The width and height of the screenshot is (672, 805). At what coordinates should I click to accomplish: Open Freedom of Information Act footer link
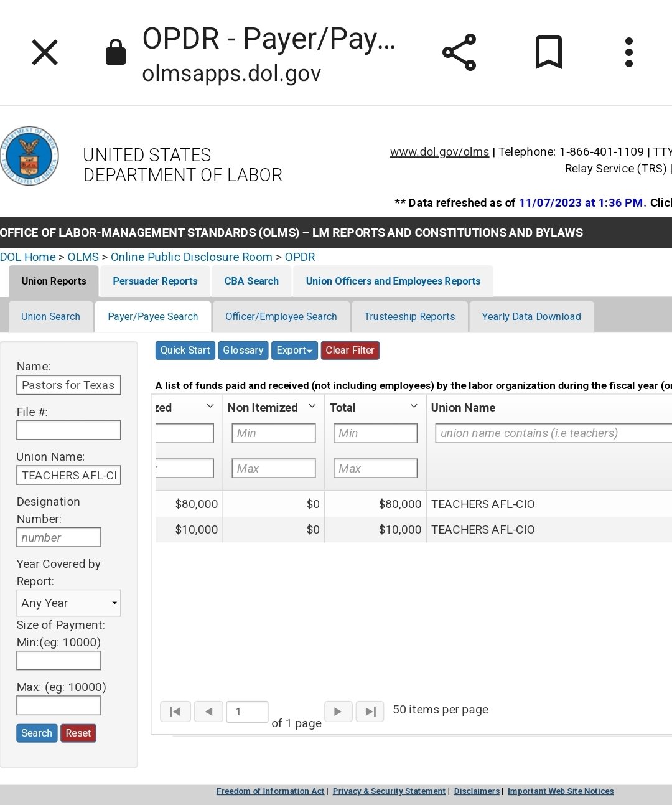[270, 791]
